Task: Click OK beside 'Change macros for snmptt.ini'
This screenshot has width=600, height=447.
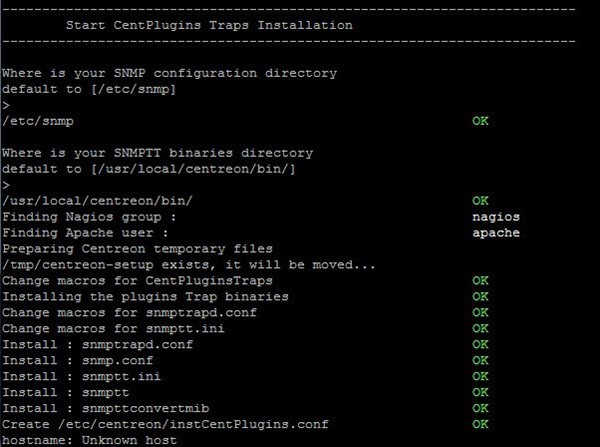Action: 480,328
